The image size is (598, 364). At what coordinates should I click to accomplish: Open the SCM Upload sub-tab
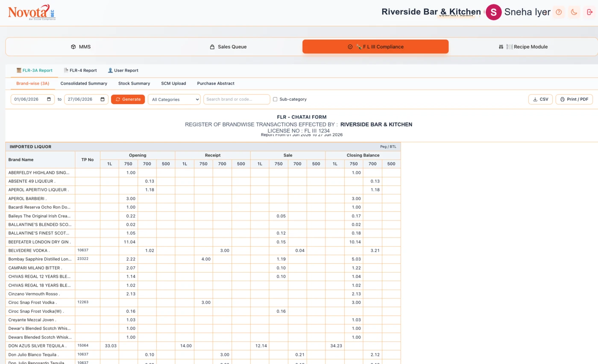tap(173, 83)
